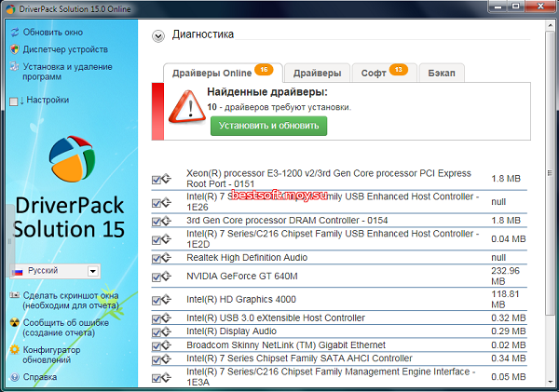Open the update configurator gear icon

click(14, 350)
